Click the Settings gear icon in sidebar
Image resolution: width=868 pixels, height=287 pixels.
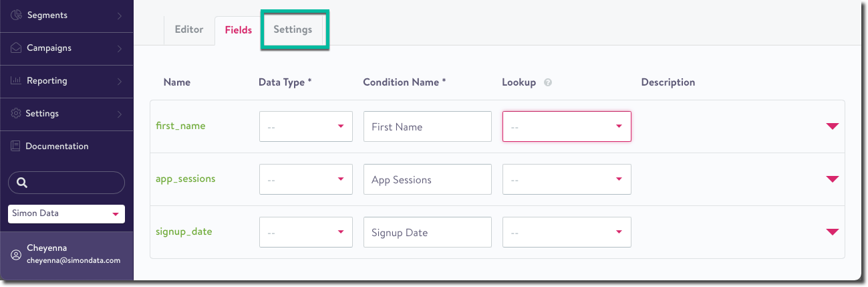tap(17, 114)
